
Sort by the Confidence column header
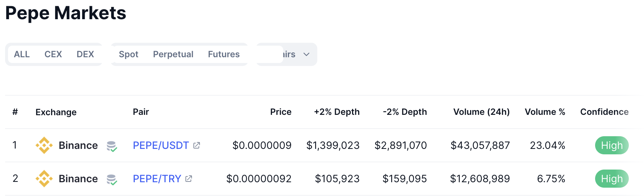pos(604,112)
